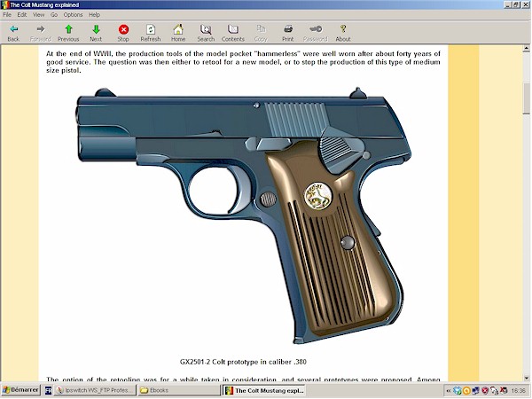The width and height of the screenshot is (532, 399).
Task: Open the Options menu
Action: coord(73,14)
